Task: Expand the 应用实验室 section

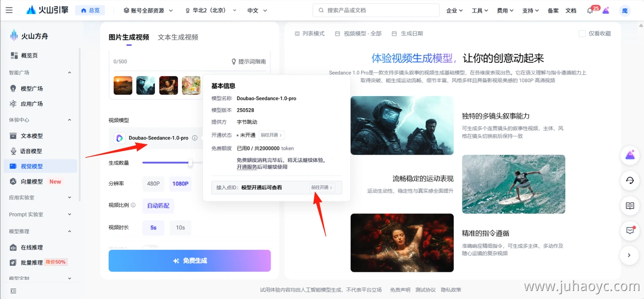Action: (x=69, y=198)
